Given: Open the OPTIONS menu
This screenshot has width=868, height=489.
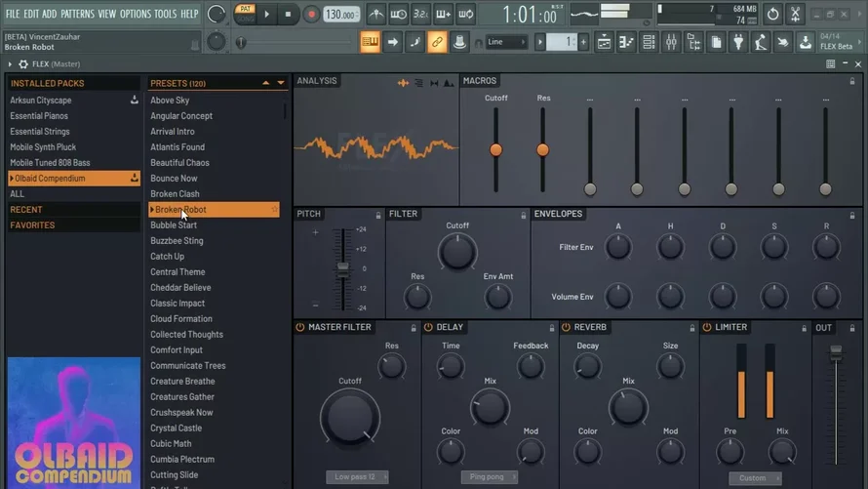Looking at the screenshot, I should click(x=136, y=14).
